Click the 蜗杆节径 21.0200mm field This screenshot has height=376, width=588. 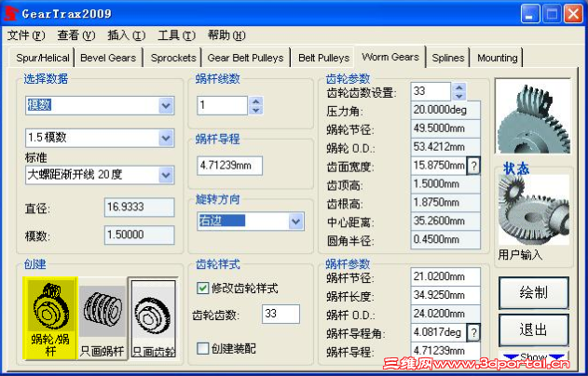(x=445, y=276)
